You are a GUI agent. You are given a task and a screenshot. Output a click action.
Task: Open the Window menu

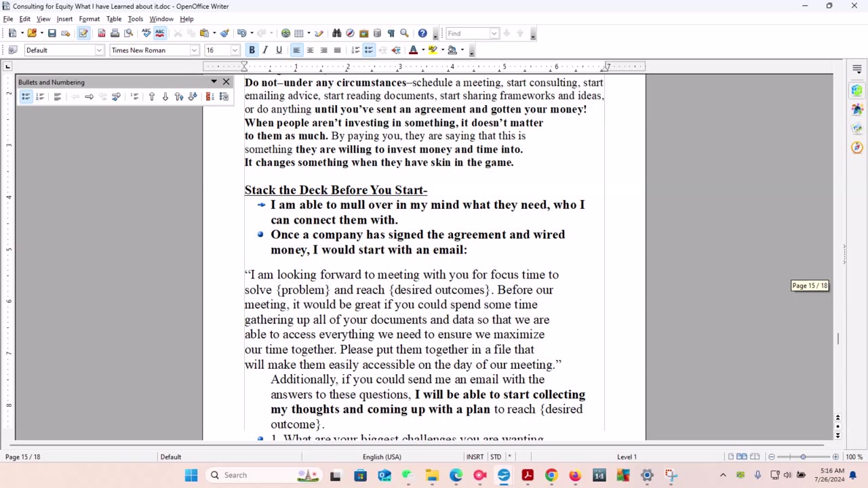(161, 19)
